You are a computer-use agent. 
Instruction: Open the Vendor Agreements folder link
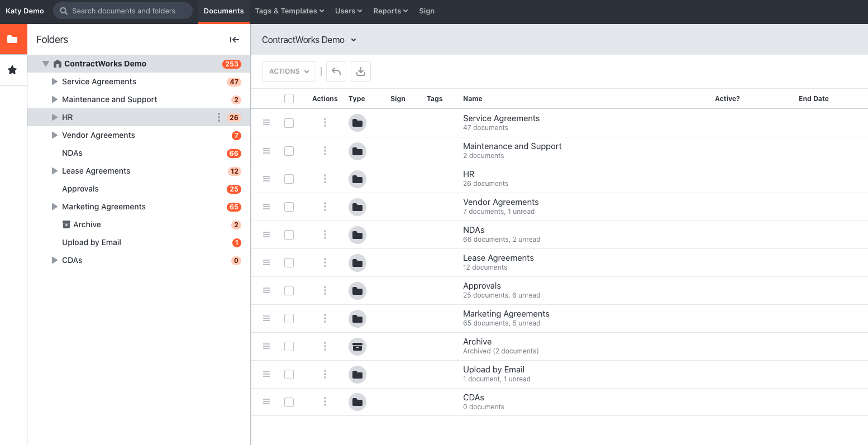(x=500, y=202)
